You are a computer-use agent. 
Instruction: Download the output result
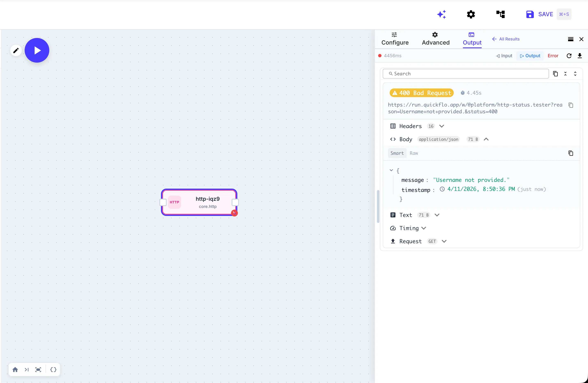click(x=580, y=56)
